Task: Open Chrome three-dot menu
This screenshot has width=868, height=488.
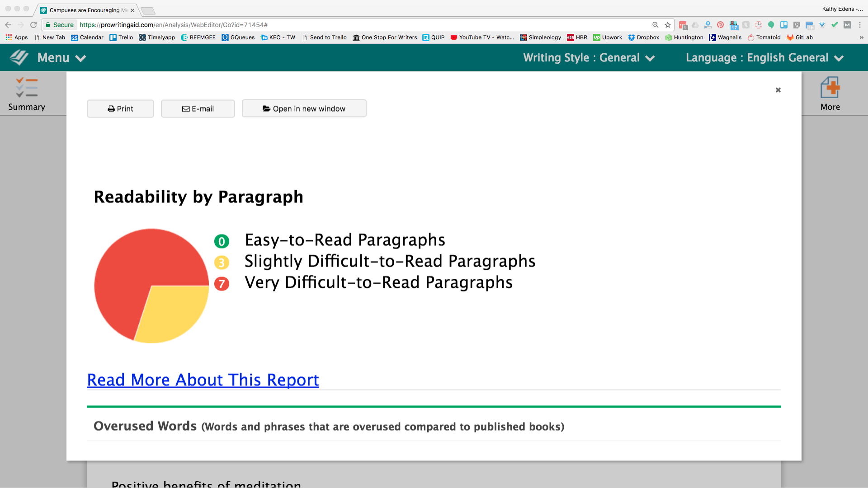Action: 860,25
